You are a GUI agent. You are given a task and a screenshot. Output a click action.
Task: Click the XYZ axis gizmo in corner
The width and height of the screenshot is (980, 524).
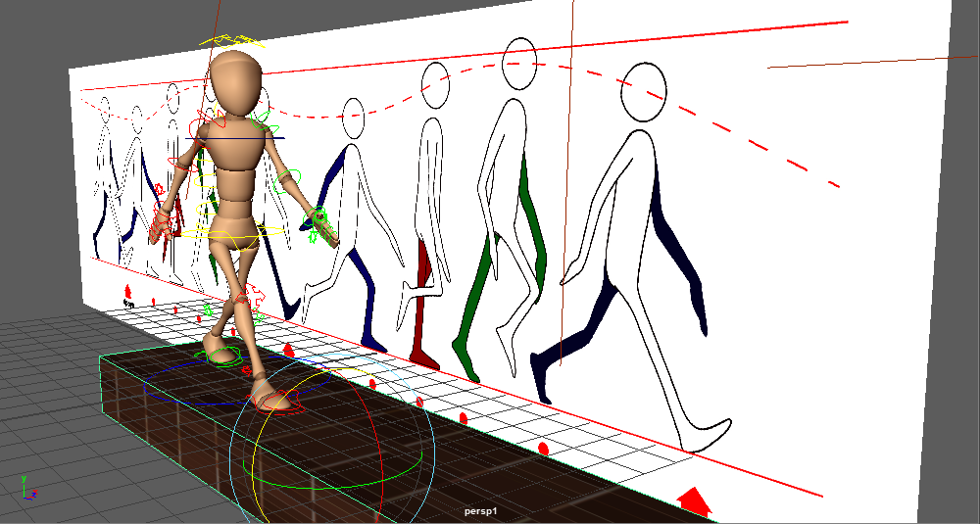pos(27,489)
